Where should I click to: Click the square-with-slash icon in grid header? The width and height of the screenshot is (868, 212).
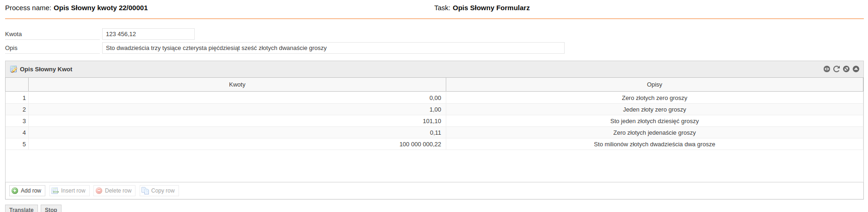pos(846,69)
